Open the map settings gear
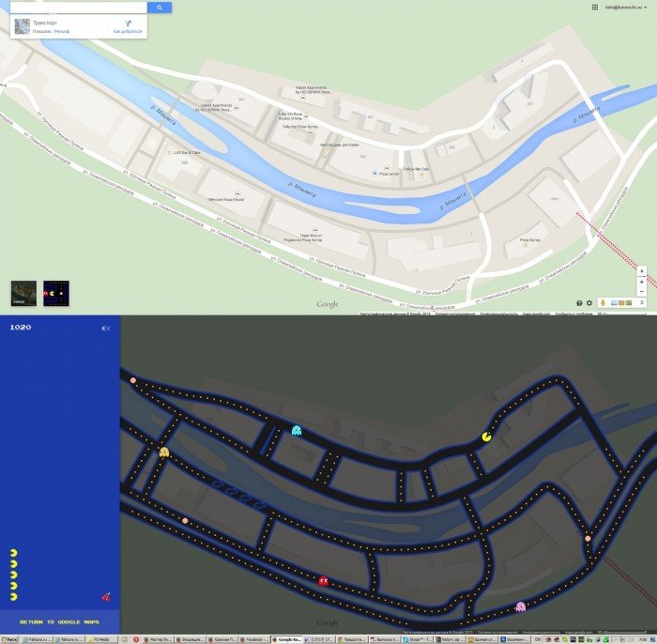This screenshot has height=644, width=657. pos(589,303)
